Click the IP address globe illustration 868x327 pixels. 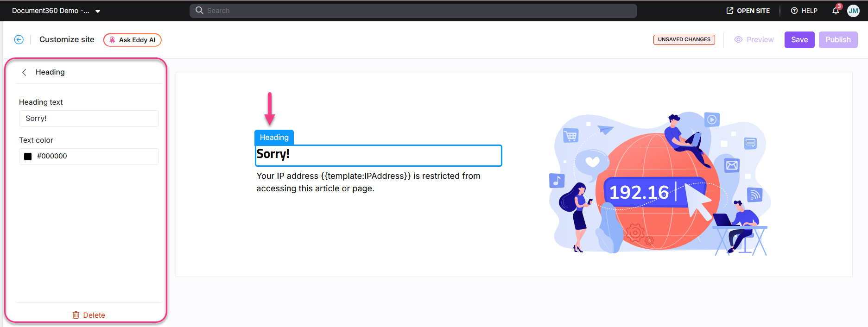tap(659, 183)
